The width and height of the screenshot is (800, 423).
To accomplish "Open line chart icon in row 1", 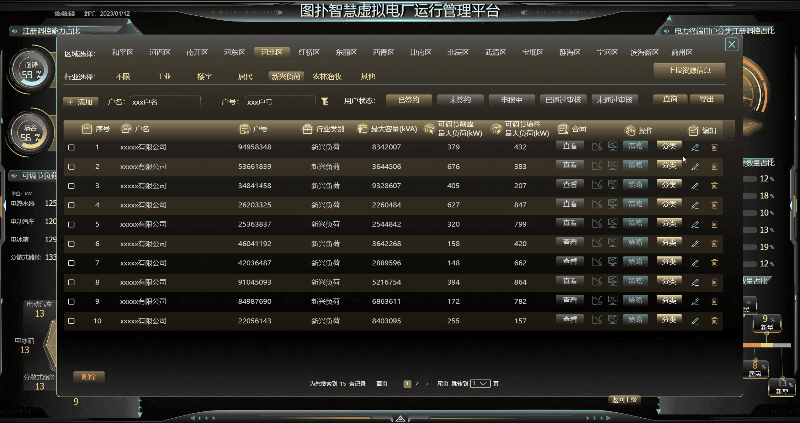I will click(596, 147).
